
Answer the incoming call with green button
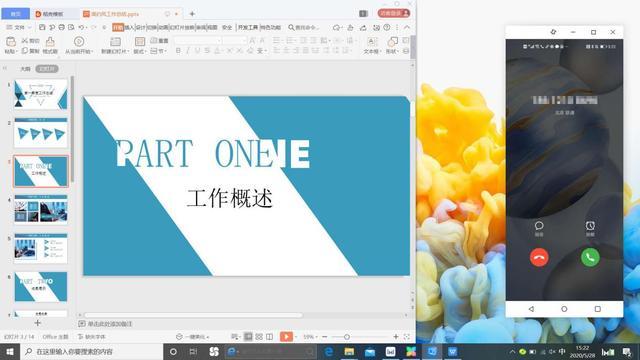(x=590, y=258)
